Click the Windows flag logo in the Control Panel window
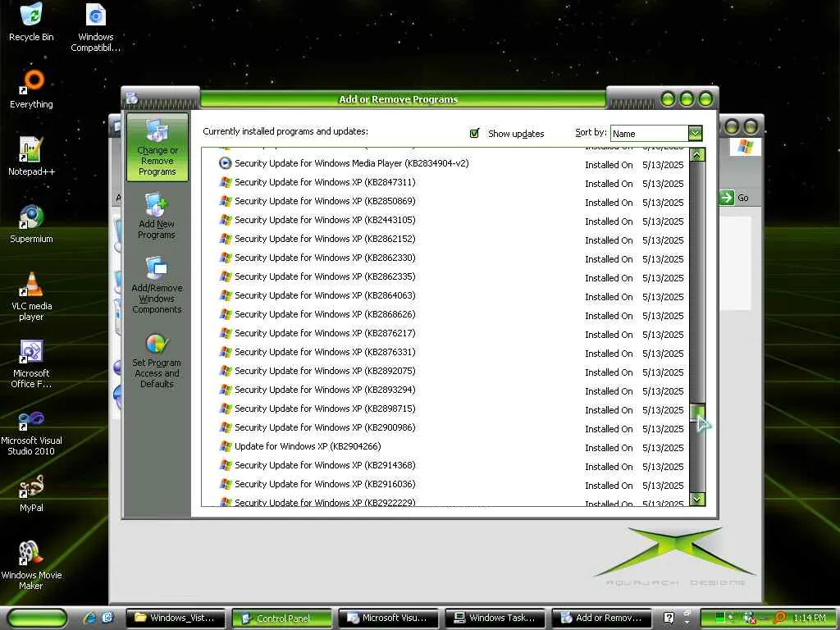The height and width of the screenshot is (630, 840). click(x=745, y=147)
